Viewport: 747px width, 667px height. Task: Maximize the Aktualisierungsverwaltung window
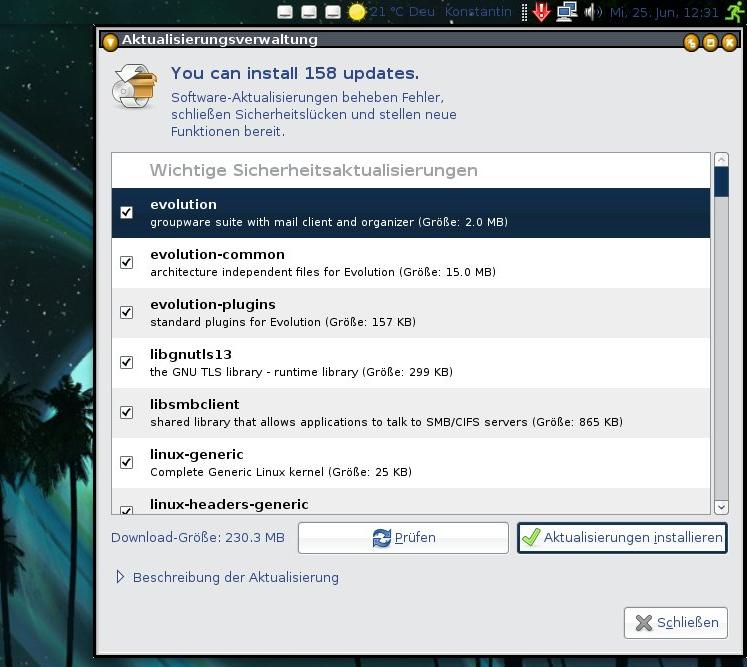point(710,42)
